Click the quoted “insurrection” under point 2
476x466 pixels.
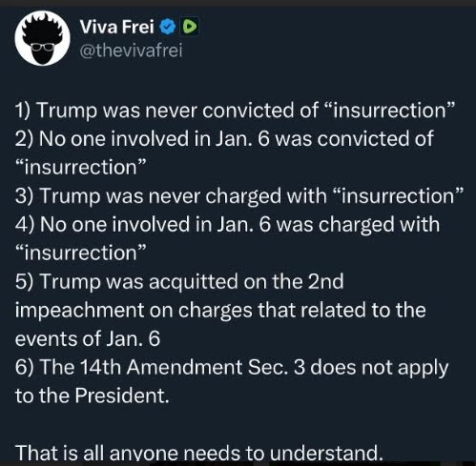81,168
